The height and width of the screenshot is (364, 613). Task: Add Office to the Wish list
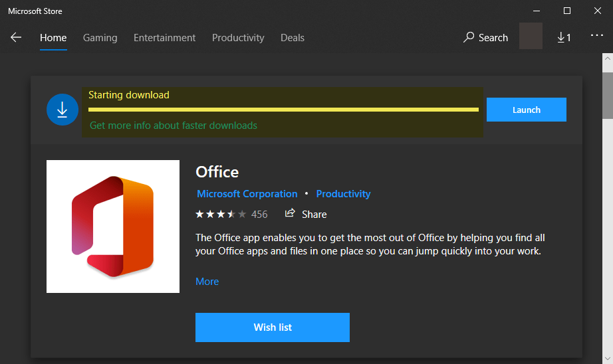[x=273, y=327]
